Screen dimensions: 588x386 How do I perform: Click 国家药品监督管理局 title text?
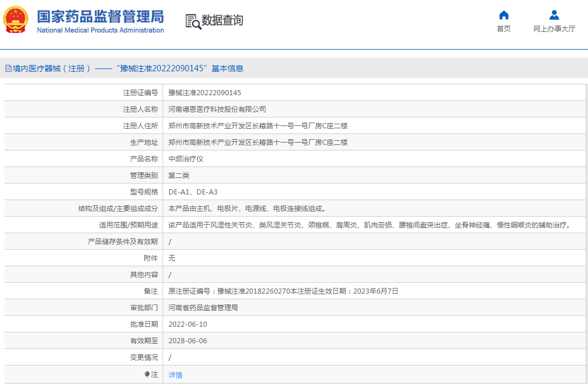click(x=100, y=17)
